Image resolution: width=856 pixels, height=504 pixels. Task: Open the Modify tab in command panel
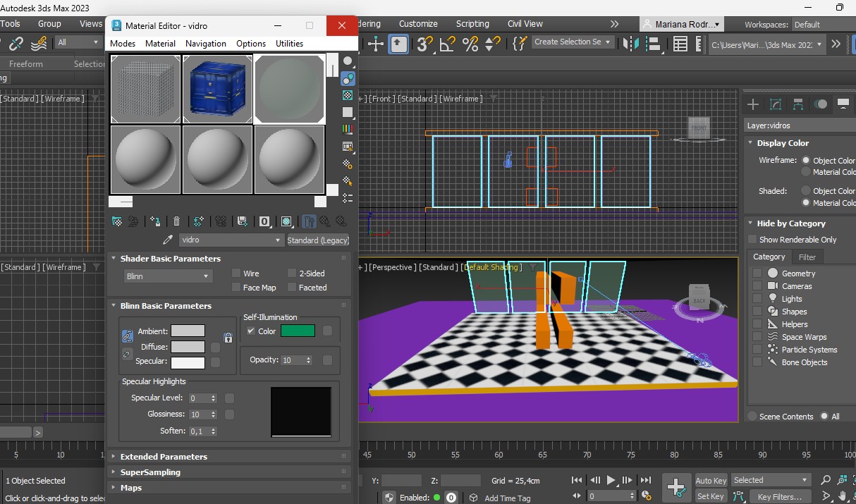pos(776,104)
